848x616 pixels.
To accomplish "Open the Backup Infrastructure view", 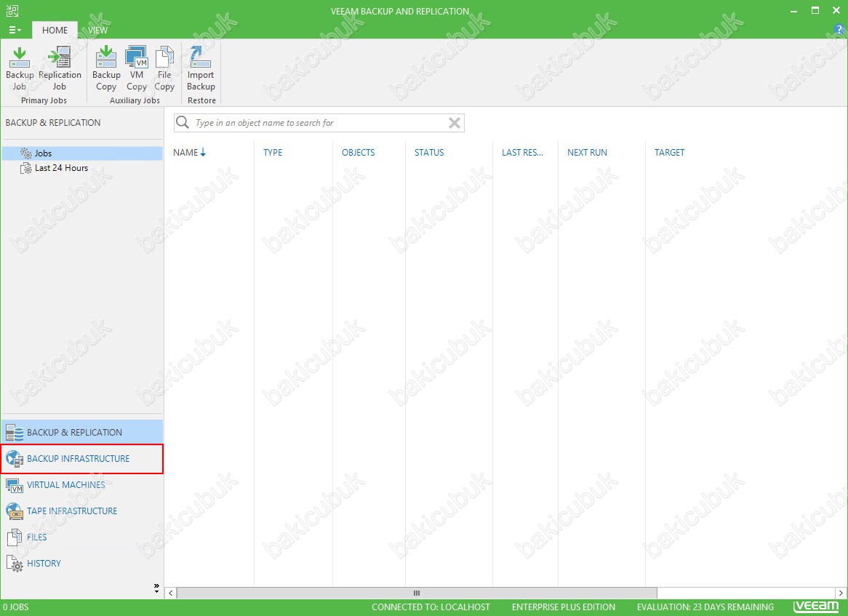I will [x=82, y=459].
